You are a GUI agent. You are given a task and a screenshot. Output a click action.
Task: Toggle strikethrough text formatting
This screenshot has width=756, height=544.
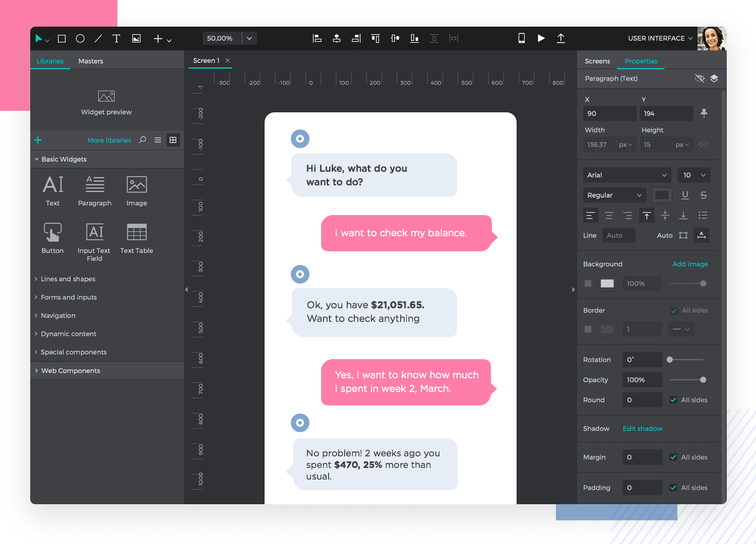pos(704,195)
